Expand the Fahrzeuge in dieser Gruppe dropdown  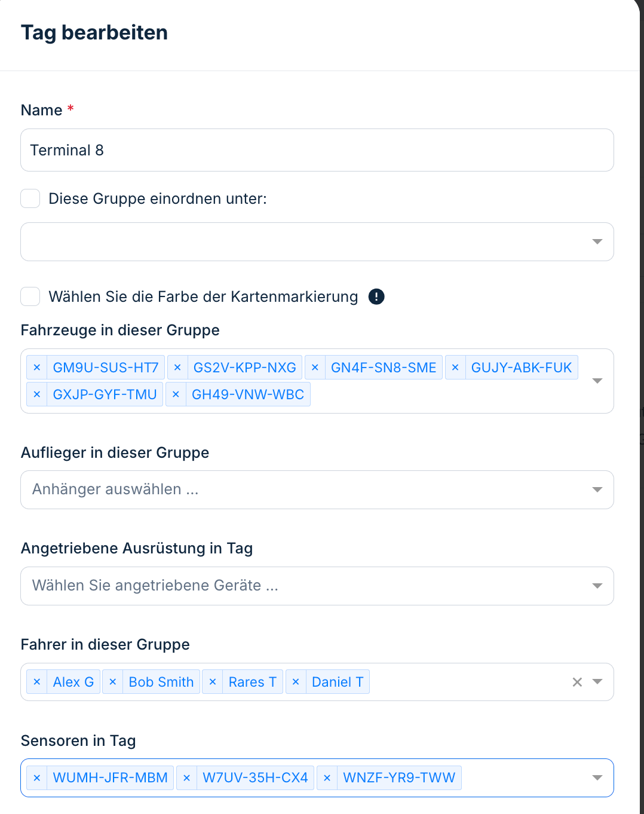point(597,381)
